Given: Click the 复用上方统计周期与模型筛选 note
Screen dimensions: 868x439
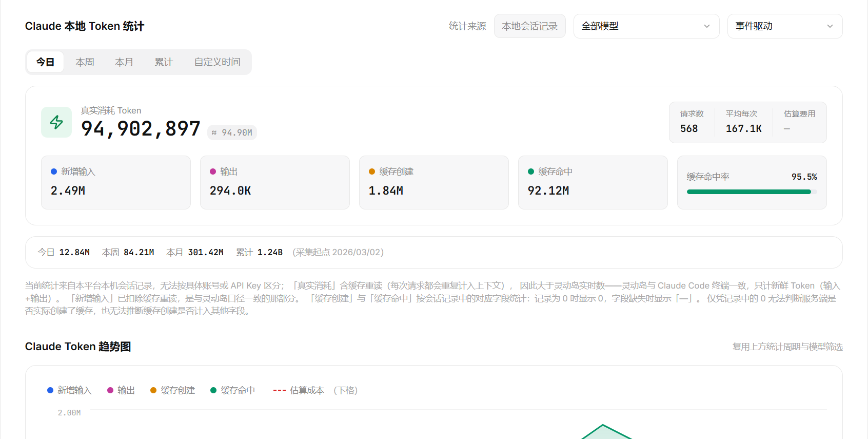Looking at the screenshot, I should [787, 347].
